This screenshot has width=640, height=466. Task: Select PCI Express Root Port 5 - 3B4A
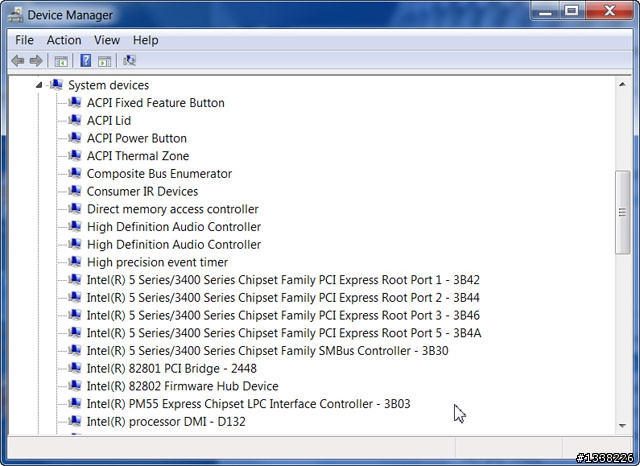[x=284, y=333]
